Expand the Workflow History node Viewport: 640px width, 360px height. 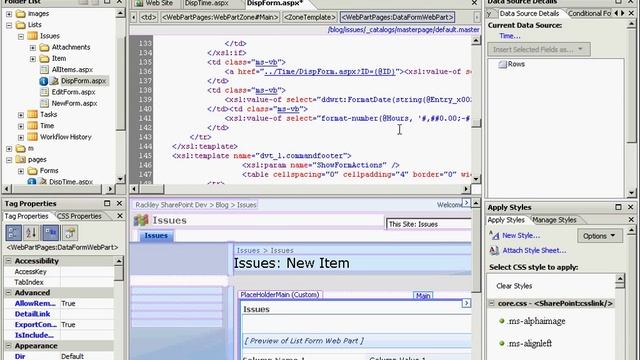point(21,138)
